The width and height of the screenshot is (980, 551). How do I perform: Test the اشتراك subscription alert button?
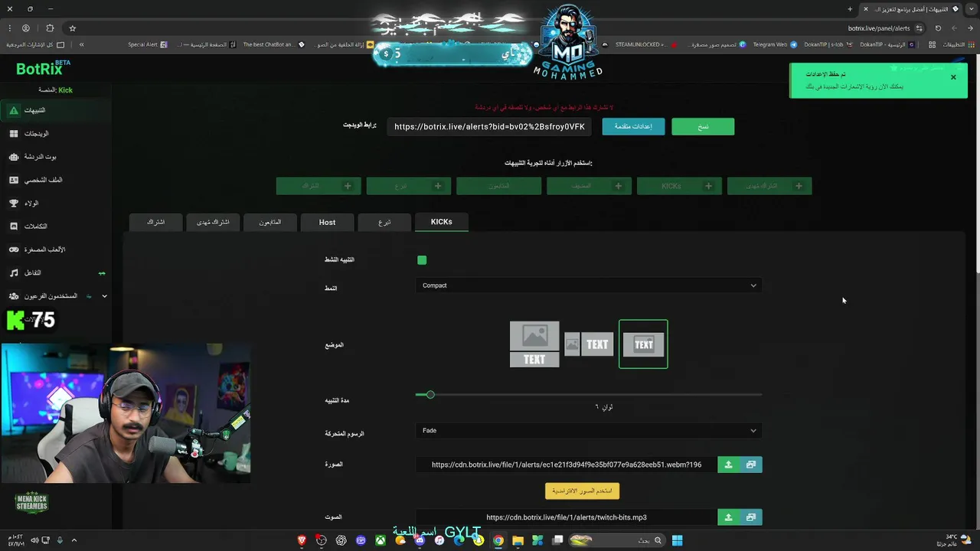click(x=318, y=186)
